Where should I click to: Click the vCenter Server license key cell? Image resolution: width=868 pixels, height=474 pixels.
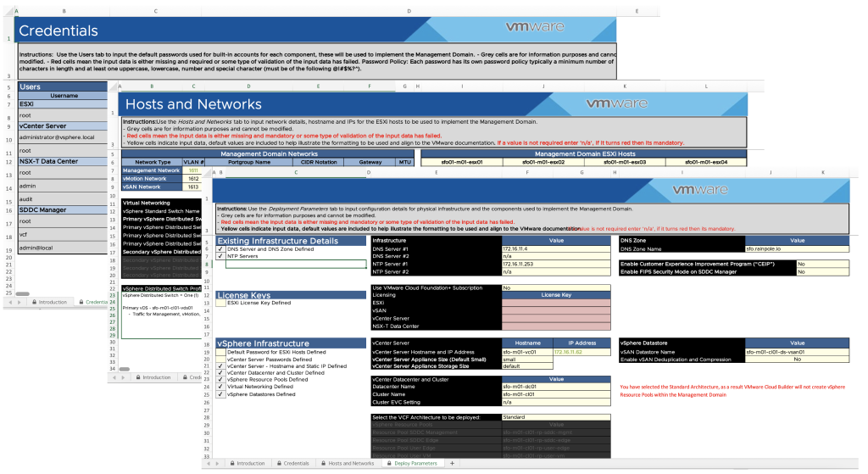[x=556, y=318]
